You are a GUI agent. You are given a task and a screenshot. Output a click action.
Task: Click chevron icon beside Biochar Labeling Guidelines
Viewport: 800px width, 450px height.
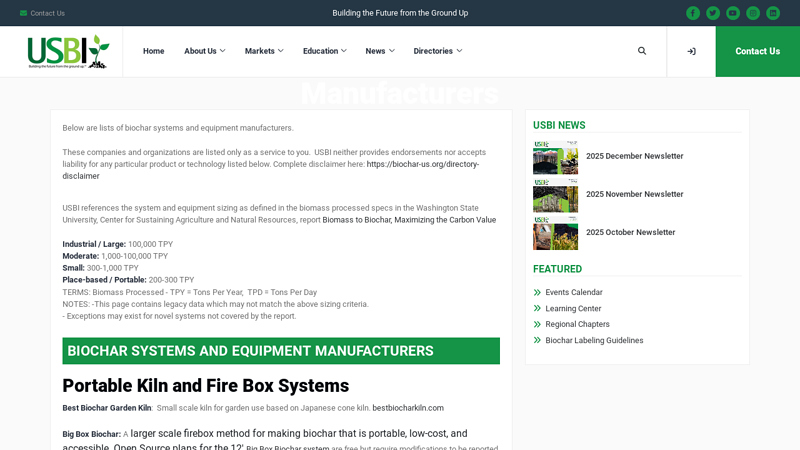(x=537, y=340)
